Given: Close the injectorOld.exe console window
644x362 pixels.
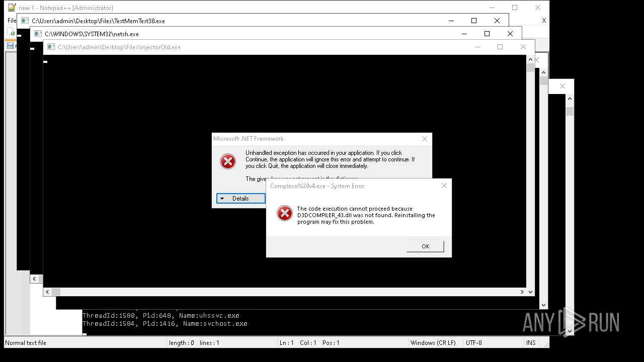Looking at the screenshot, I should 523,47.
